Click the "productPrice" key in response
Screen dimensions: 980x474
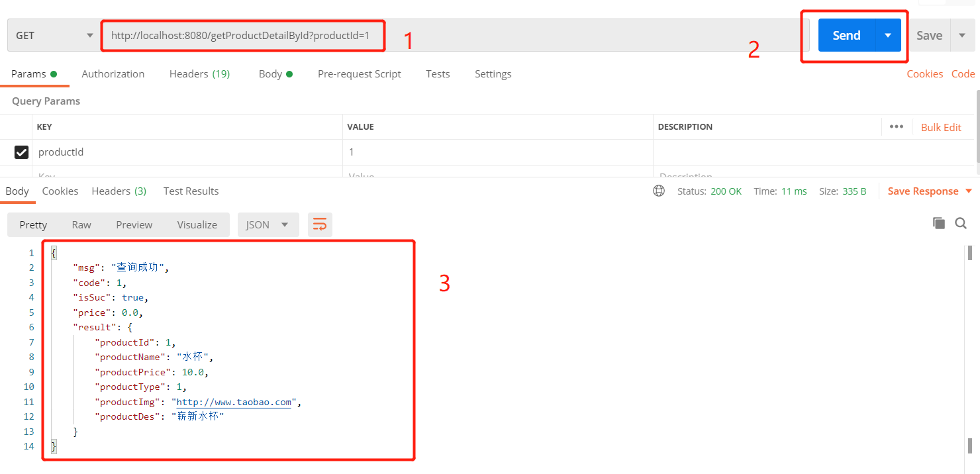pyautogui.click(x=133, y=372)
